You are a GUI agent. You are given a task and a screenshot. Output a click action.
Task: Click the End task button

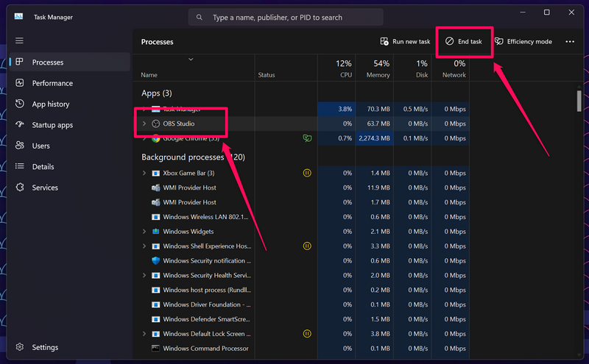pos(464,42)
